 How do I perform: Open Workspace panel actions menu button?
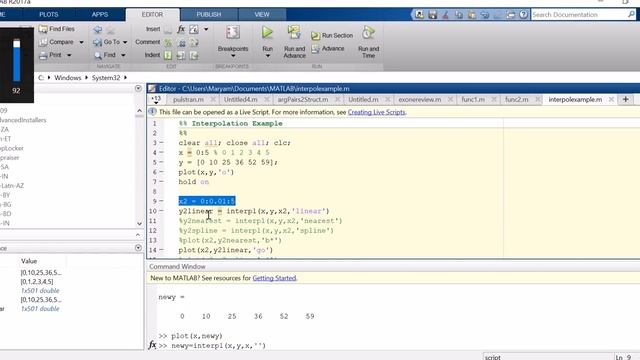pyautogui.click(x=138, y=248)
